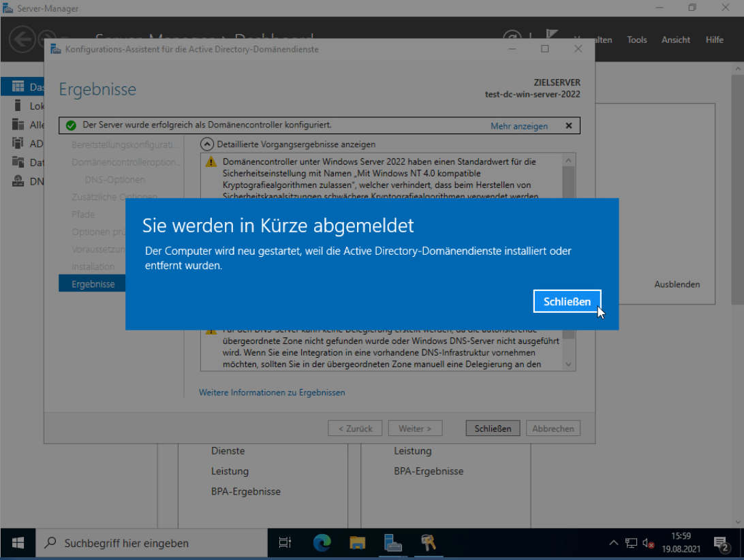The image size is (744, 560).
Task: Open Weitere Informationen zu Ergebnissen link
Action: pyautogui.click(x=272, y=392)
